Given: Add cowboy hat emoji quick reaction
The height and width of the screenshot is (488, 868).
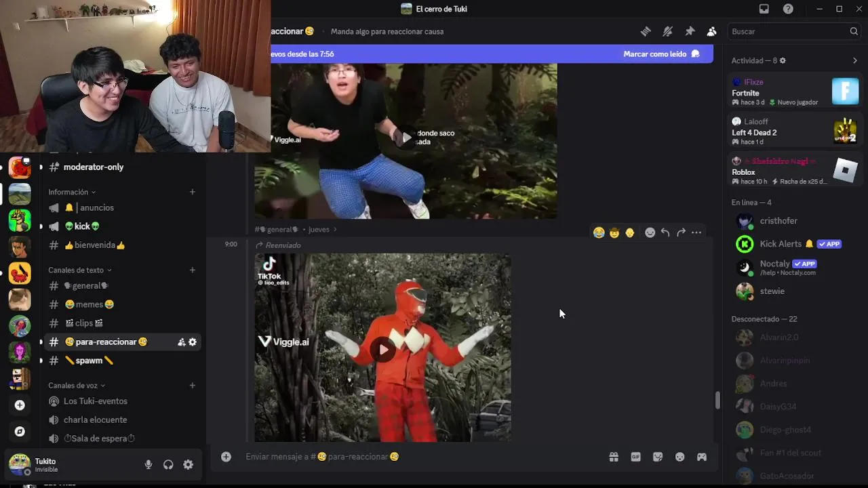Looking at the screenshot, I should coord(614,232).
